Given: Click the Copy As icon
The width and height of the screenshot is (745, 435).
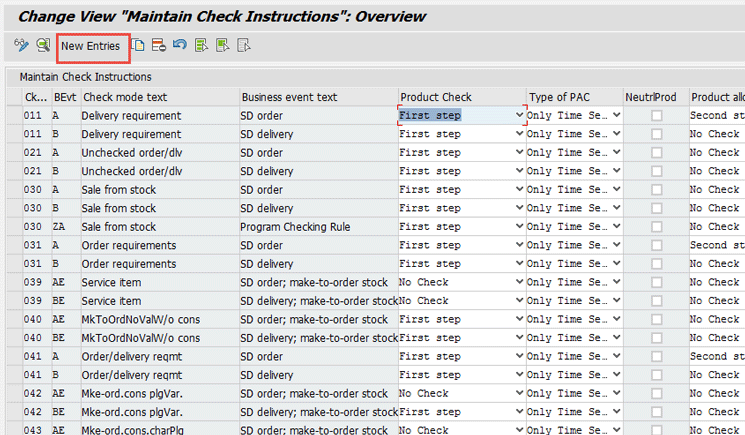Looking at the screenshot, I should click(x=139, y=45).
